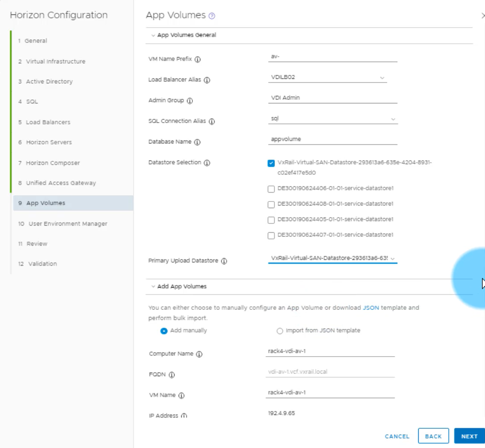Click info icon next to Database Name
Viewport: 485px width, 448px height.
(197, 142)
